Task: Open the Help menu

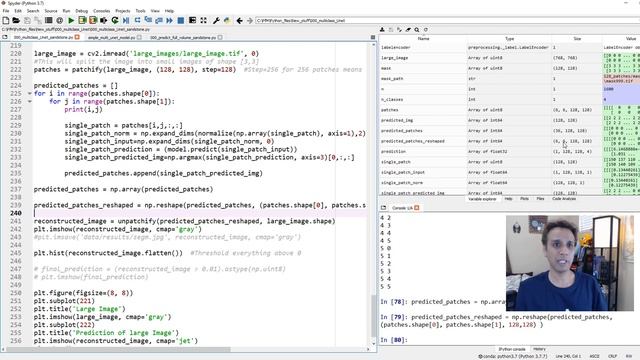Action: click(x=169, y=11)
